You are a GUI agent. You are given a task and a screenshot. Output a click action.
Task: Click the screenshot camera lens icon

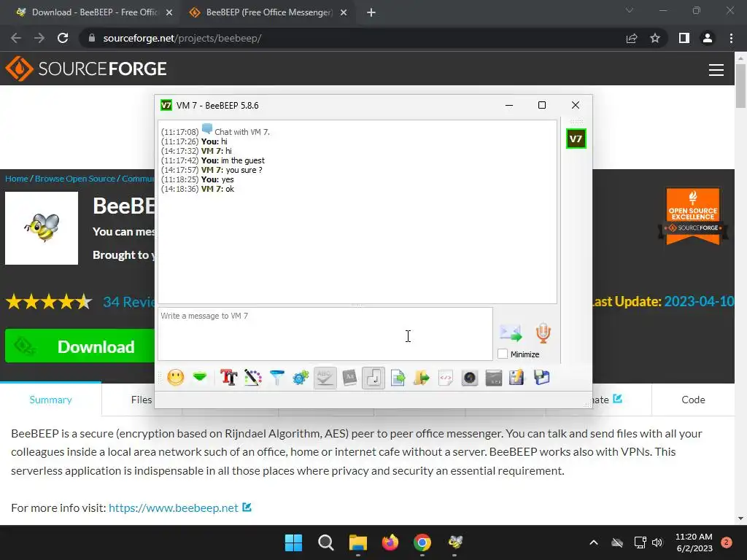click(x=470, y=378)
